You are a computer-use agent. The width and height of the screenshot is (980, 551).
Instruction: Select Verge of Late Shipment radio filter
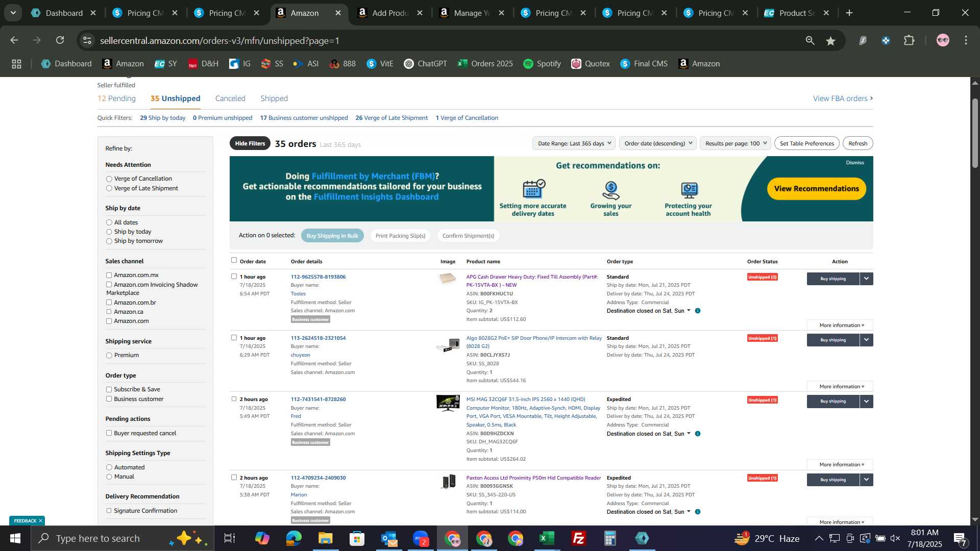point(109,189)
